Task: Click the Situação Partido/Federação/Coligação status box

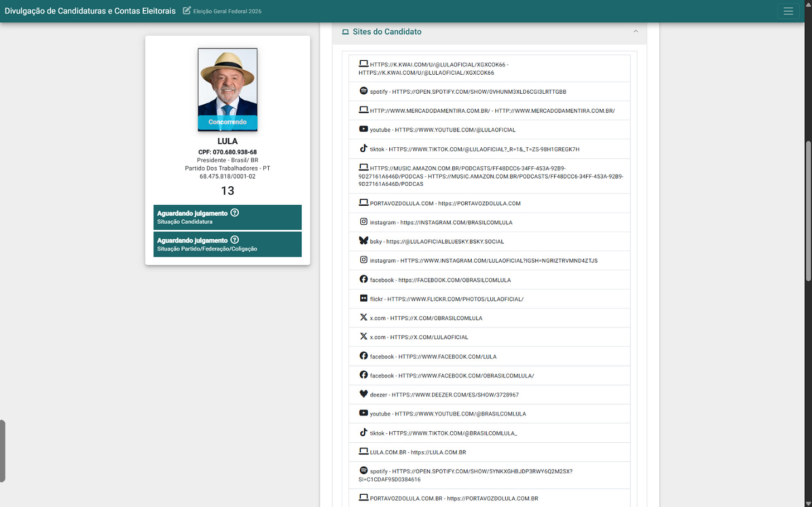Action: pyautogui.click(x=228, y=244)
